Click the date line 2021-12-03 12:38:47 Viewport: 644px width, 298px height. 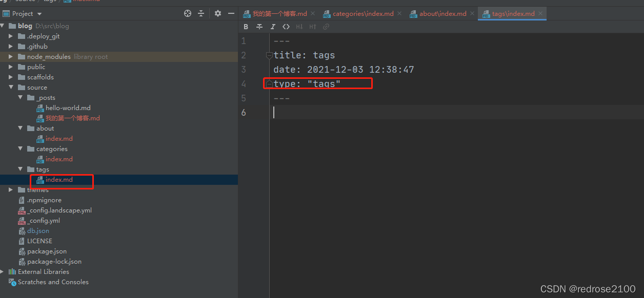coord(344,70)
